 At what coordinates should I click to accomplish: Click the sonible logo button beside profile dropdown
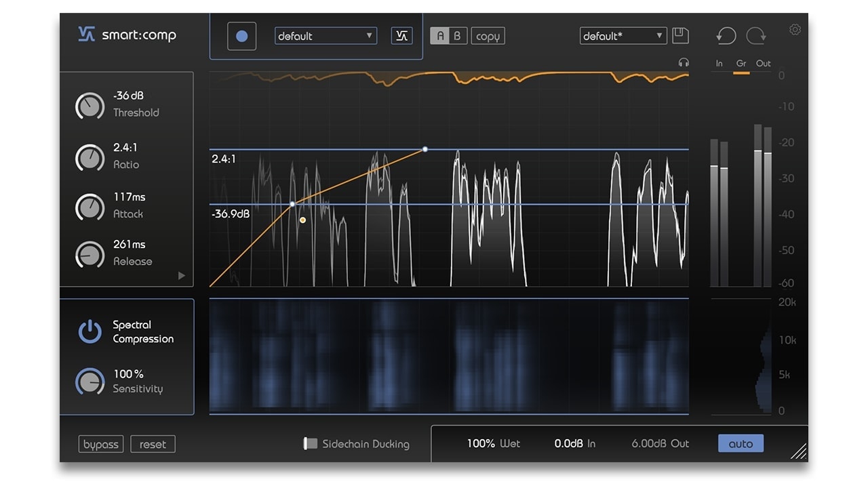click(401, 37)
